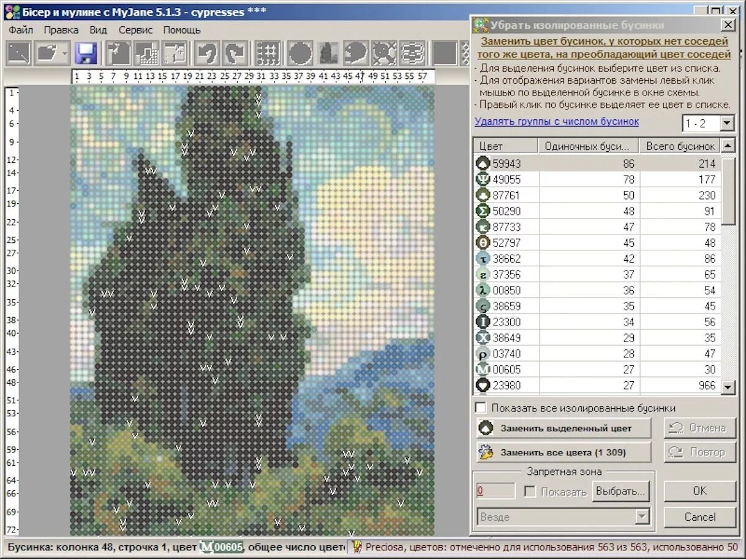Select color row 37356
This screenshot has height=560, width=746.
(597, 275)
